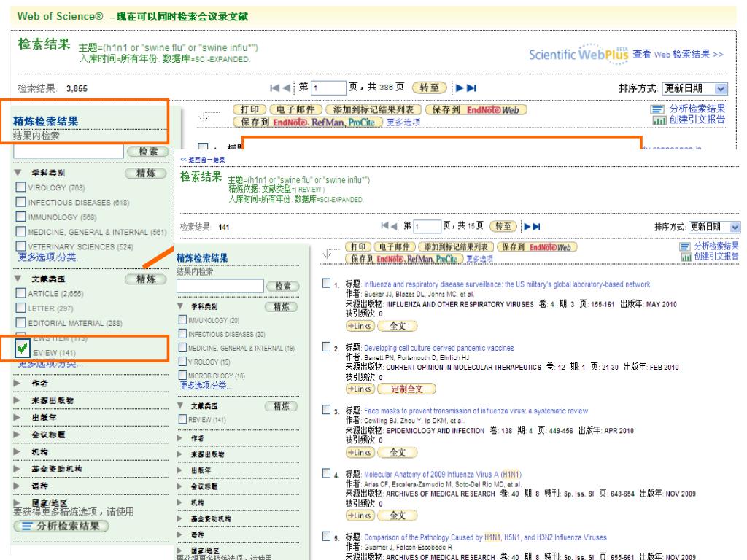Check VETERINARY SCIENCES (524) category
The width and height of the screenshot is (747, 560).
pos(20,246)
